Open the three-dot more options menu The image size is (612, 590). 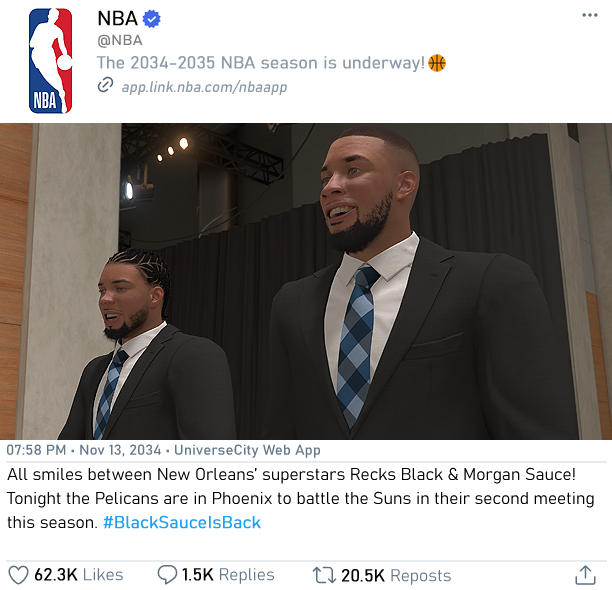point(589,15)
